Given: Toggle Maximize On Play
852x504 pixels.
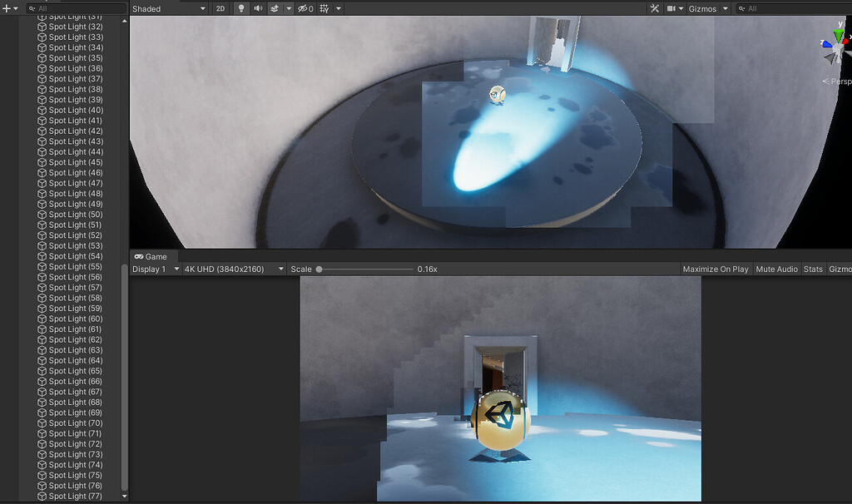Looking at the screenshot, I should (x=715, y=269).
